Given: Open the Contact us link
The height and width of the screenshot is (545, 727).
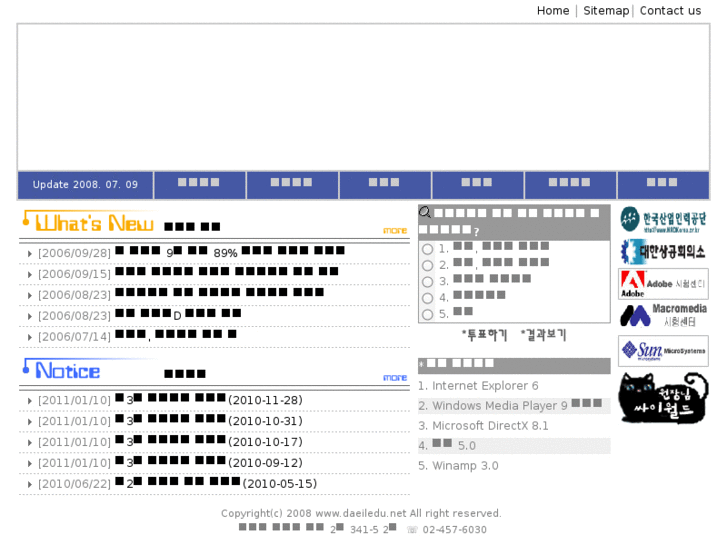Looking at the screenshot, I should [670, 10].
